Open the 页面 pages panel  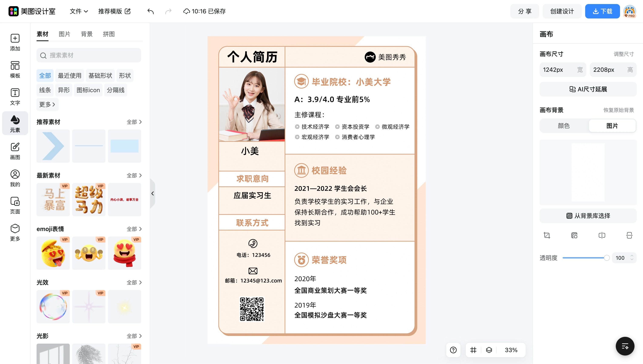click(15, 205)
